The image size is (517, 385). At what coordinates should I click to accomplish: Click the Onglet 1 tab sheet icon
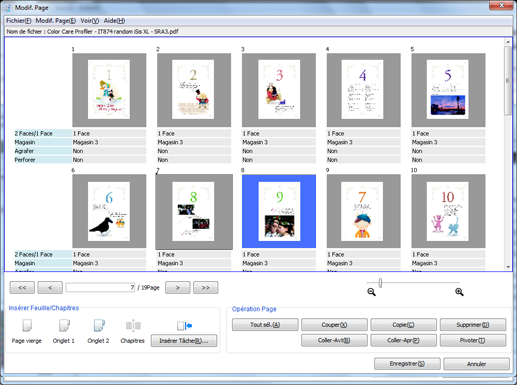pos(64,325)
